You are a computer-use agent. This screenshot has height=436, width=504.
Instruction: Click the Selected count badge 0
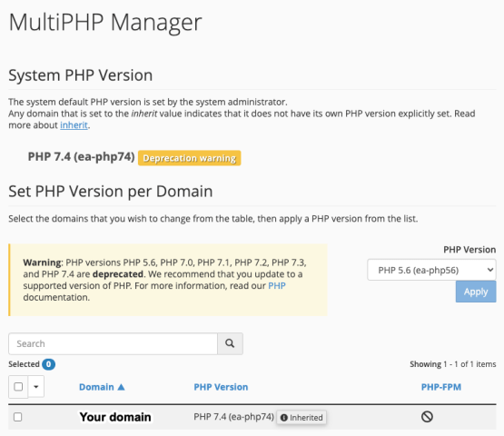48,364
